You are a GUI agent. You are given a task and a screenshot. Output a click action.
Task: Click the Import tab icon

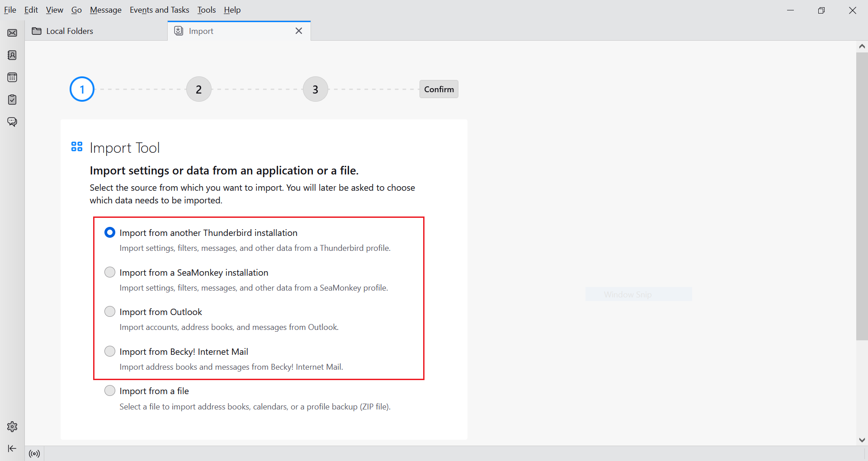point(179,31)
